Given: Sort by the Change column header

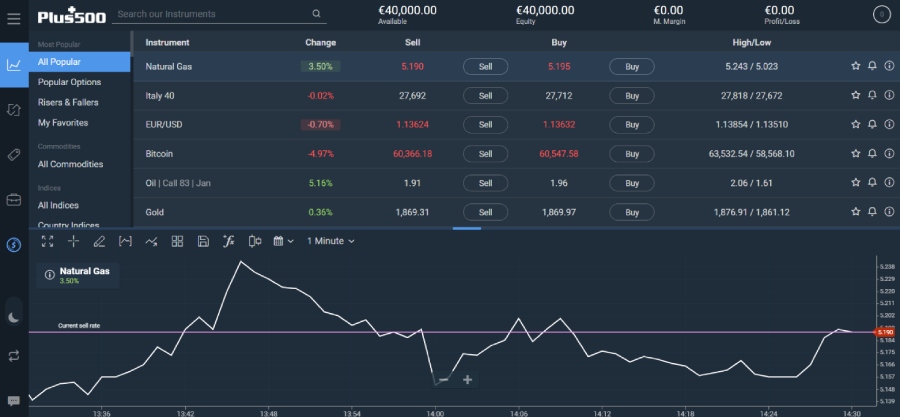Looking at the screenshot, I should click(320, 42).
